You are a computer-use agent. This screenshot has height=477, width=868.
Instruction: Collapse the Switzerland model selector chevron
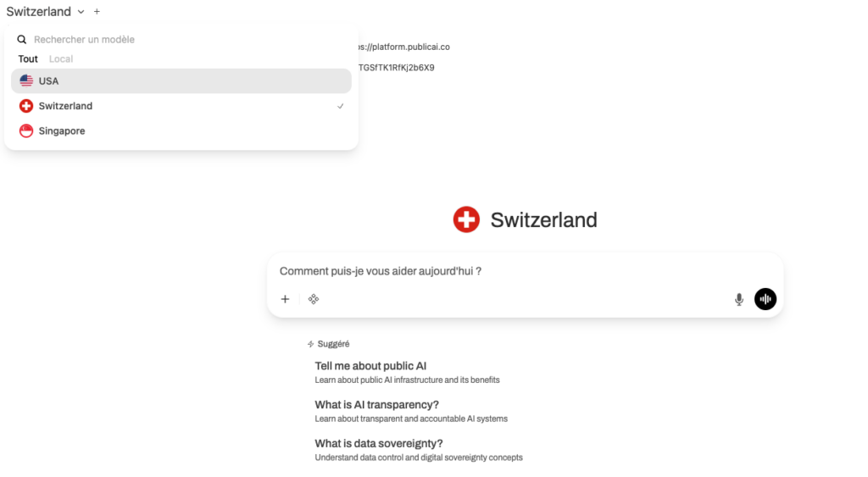81,12
